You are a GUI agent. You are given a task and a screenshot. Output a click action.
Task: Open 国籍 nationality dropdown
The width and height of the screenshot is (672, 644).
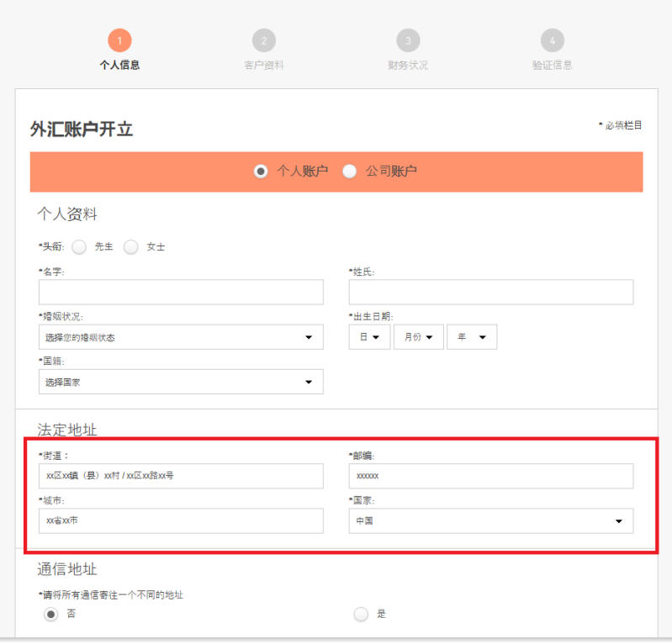(x=181, y=382)
